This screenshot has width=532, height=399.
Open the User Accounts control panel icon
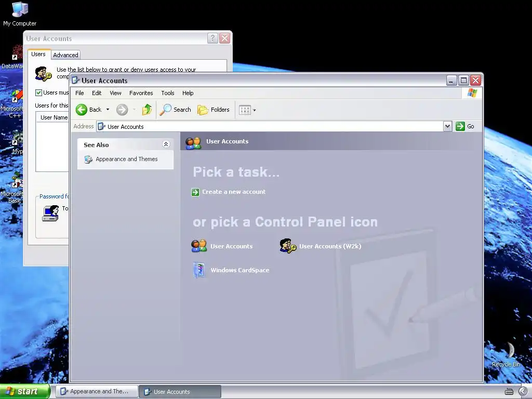tap(199, 246)
